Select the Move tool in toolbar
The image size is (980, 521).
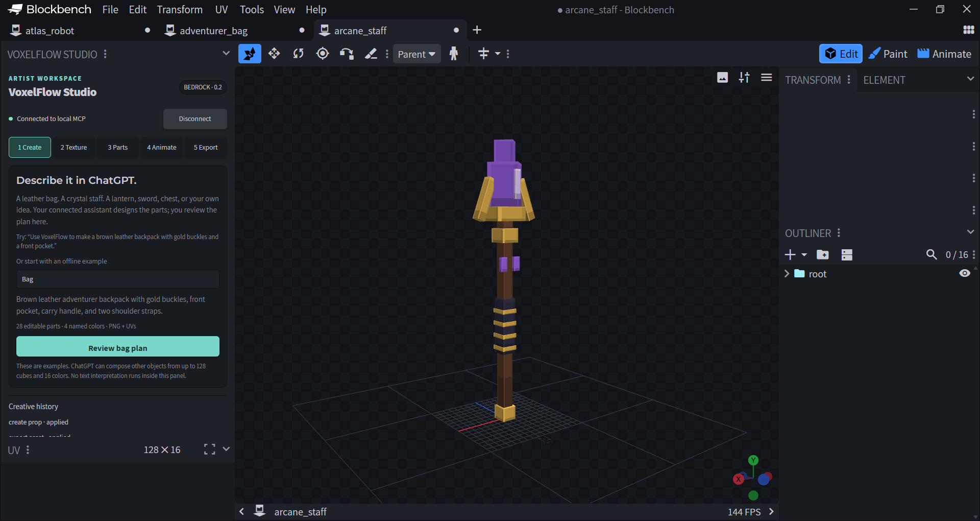pos(250,54)
